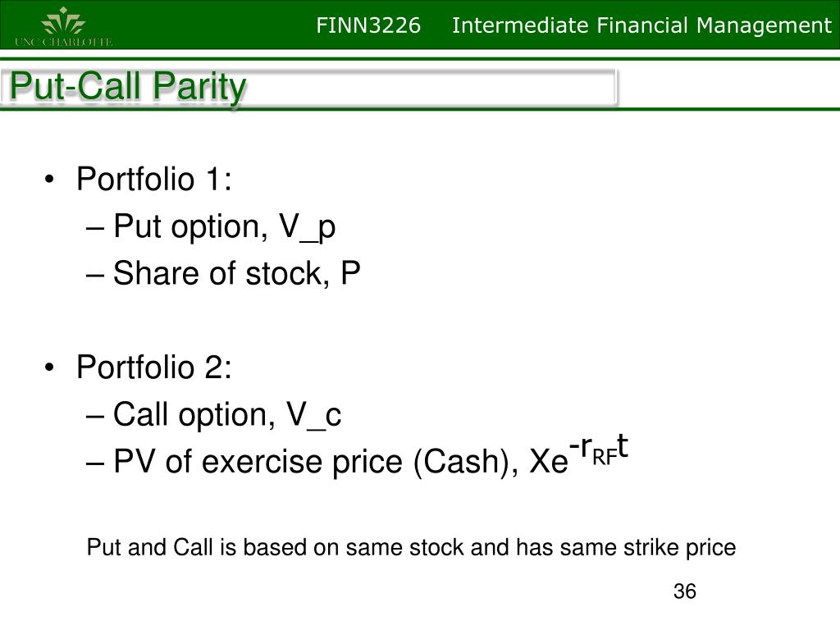This screenshot has width=840, height=630.
Task: Click the green header bar
Action: tap(420, 25)
